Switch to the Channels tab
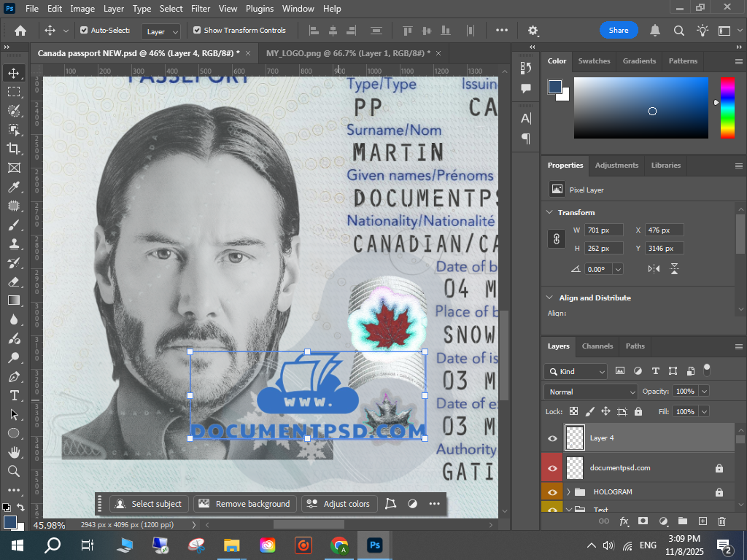 pyautogui.click(x=597, y=346)
